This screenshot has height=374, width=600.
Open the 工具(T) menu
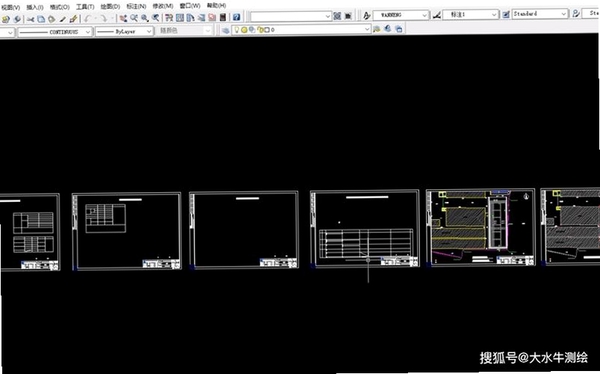[85, 7]
